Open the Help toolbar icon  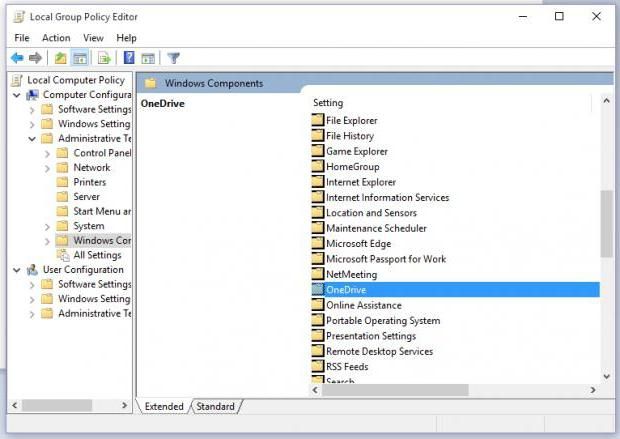[129, 58]
